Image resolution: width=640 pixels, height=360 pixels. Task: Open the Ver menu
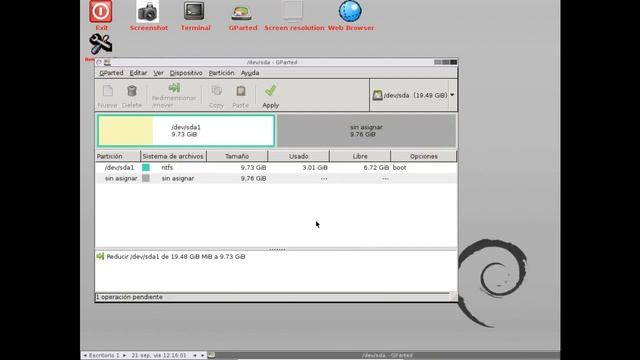pos(158,73)
